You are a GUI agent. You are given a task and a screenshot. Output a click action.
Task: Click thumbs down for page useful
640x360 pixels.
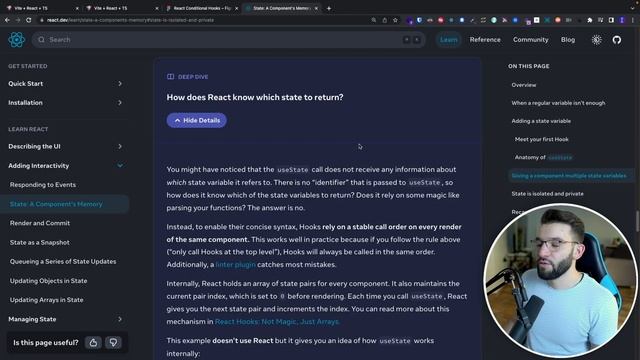pyautogui.click(x=113, y=342)
